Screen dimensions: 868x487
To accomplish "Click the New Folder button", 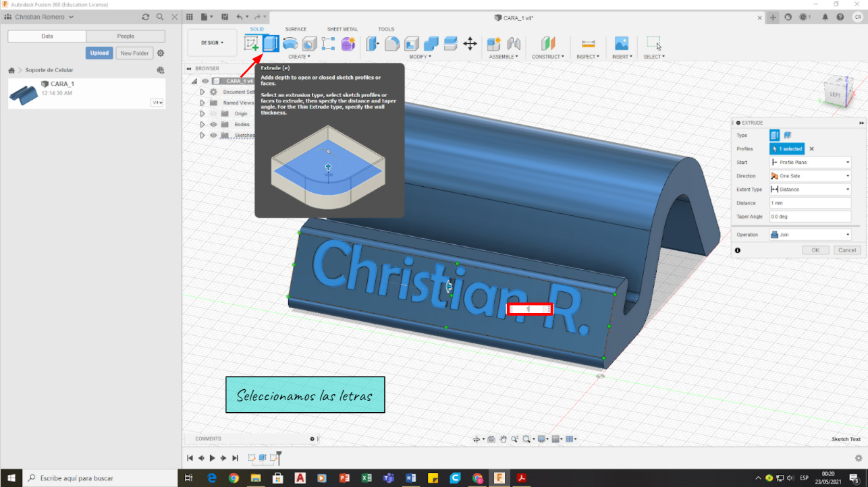I will point(134,53).
